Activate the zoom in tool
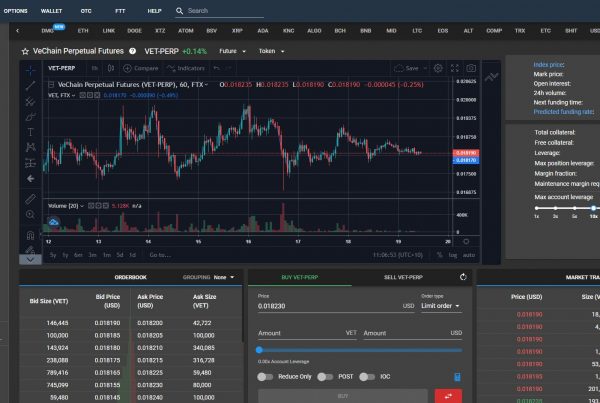Screen dimensions: 600x403 [30, 215]
